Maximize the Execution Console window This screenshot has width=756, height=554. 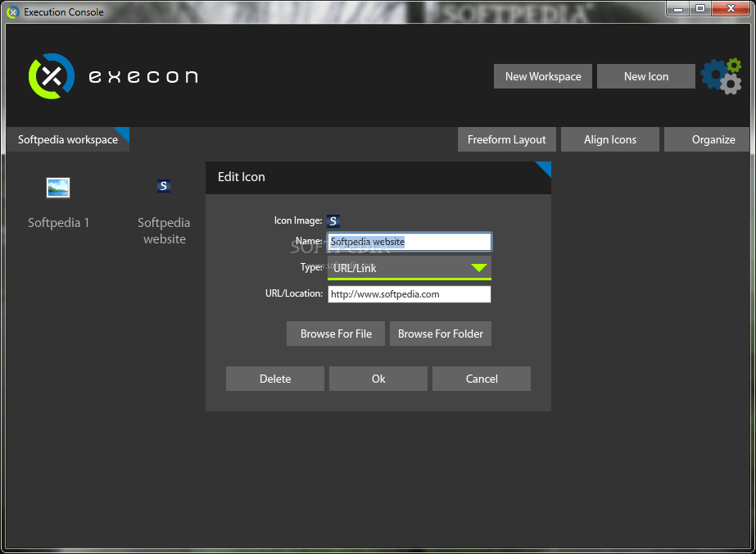[x=700, y=8]
